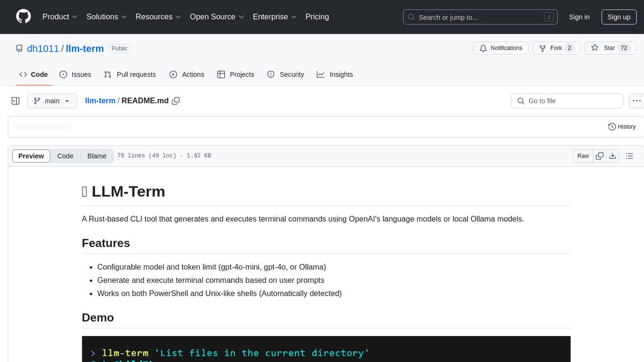
Task: Expand the Enterprise menu
Action: tap(275, 17)
